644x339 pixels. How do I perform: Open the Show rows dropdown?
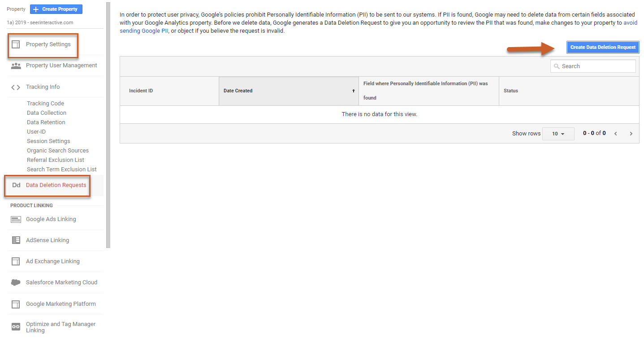[x=558, y=134]
